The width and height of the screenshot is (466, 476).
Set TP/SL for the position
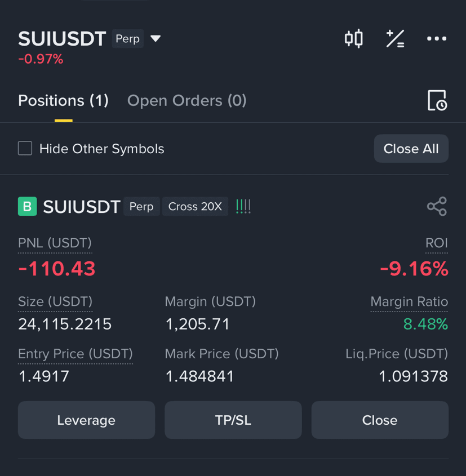coord(233,420)
